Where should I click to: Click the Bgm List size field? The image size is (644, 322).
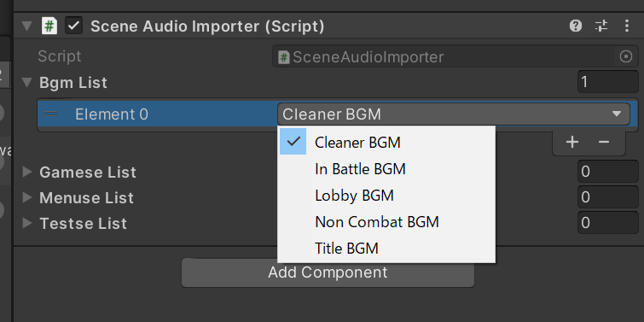pos(607,82)
